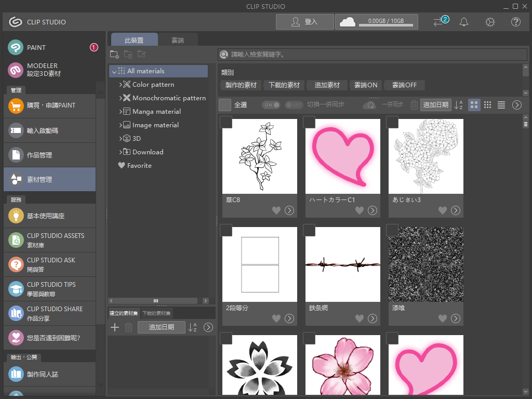Collapse the All materials tree node
The image size is (532, 399).
point(114,72)
